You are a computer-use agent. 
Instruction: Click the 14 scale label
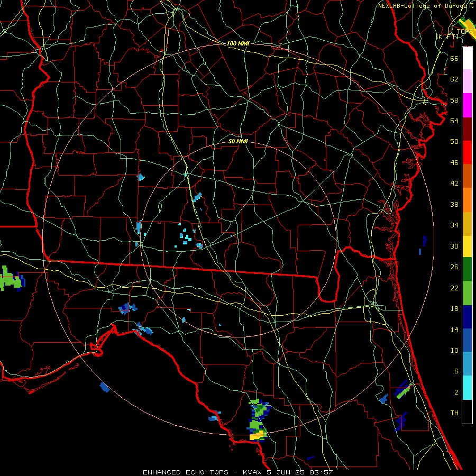click(x=454, y=329)
